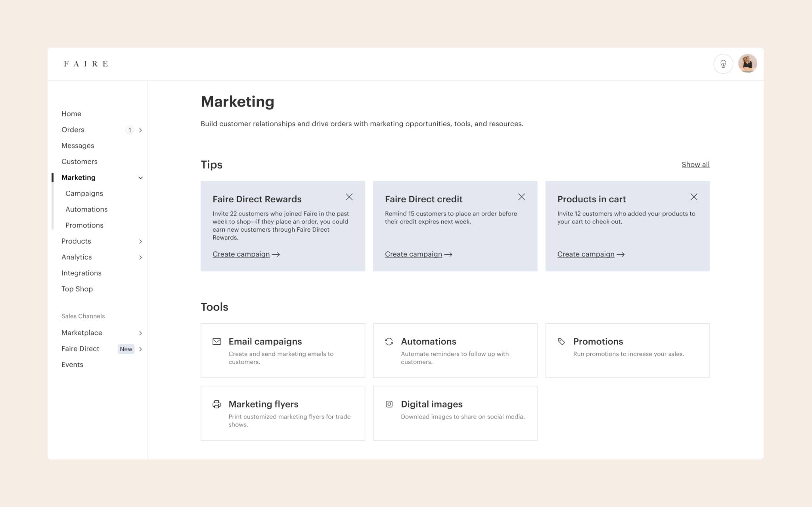
Task: Collapse the Marketing sidebar section
Action: pyautogui.click(x=140, y=178)
